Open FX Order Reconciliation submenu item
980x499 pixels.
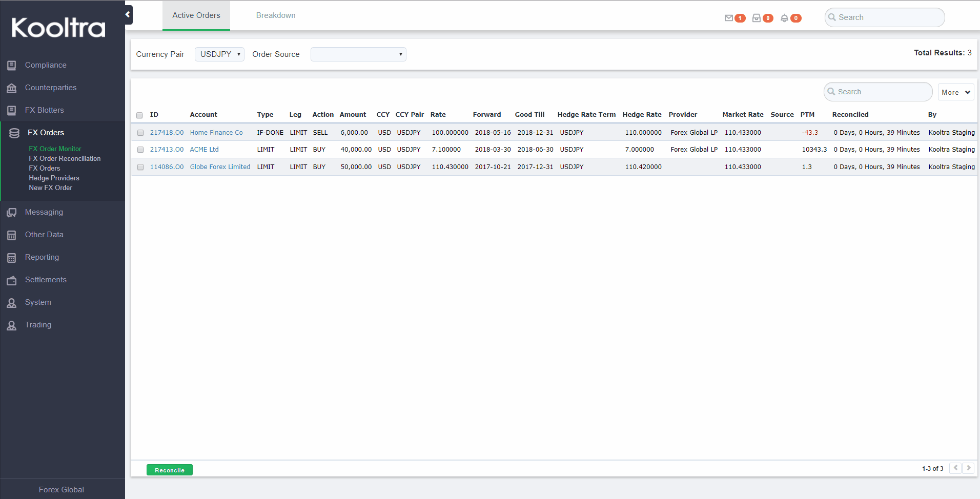click(65, 158)
